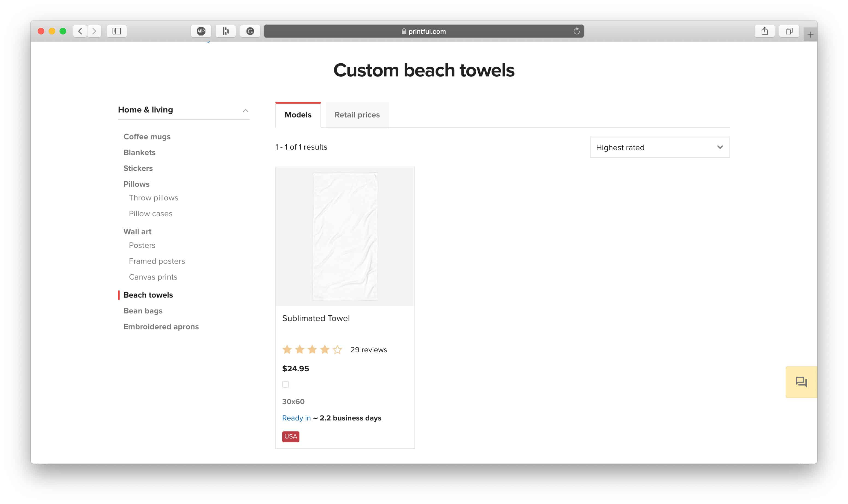
Task: Click the 1 - 1 of 1 results text
Action: [301, 147]
